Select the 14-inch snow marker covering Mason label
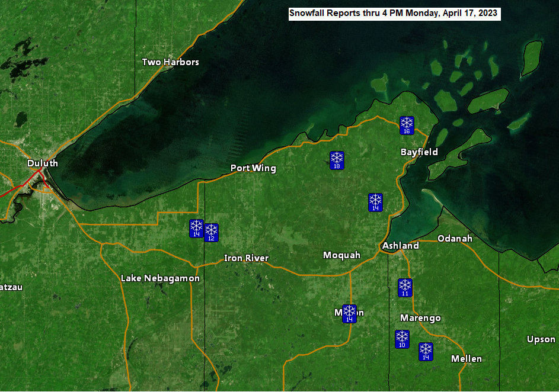 350,314
